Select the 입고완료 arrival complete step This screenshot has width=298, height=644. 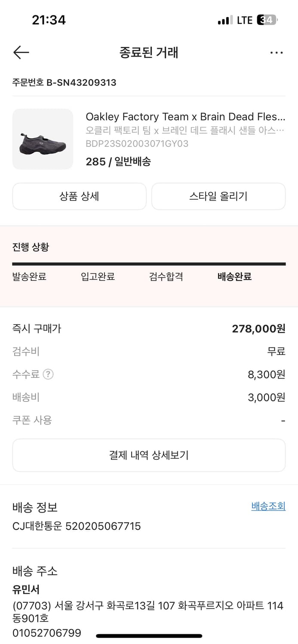pyautogui.click(x=98, y=277)
